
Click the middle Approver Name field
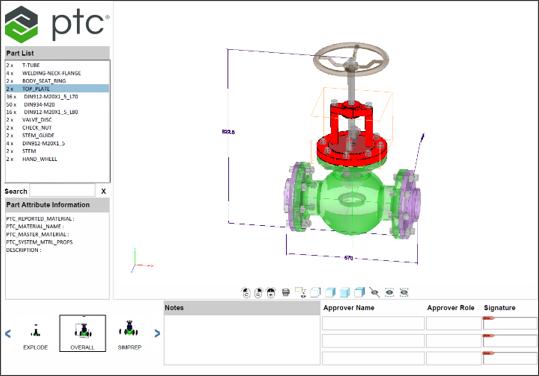tap(373, 341)
